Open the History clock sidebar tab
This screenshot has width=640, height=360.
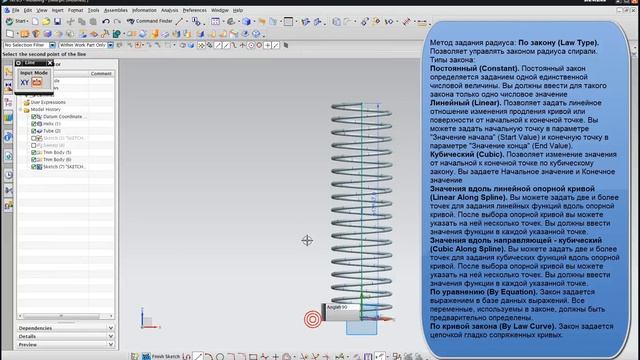click(8, 176)
